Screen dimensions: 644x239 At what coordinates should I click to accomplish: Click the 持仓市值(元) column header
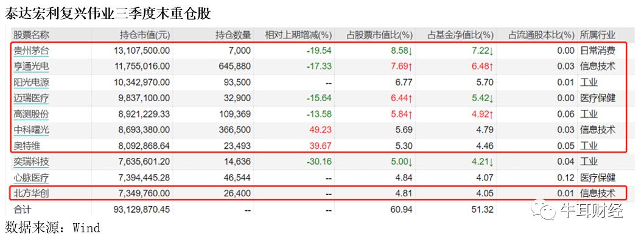[x=145, y=35]
